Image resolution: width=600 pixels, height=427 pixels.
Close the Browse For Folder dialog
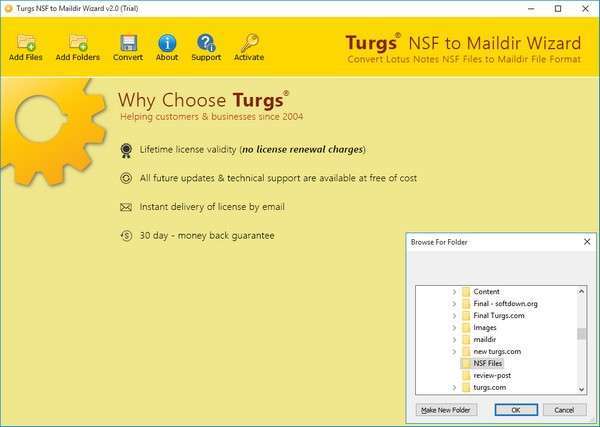(x=587, y=242)
